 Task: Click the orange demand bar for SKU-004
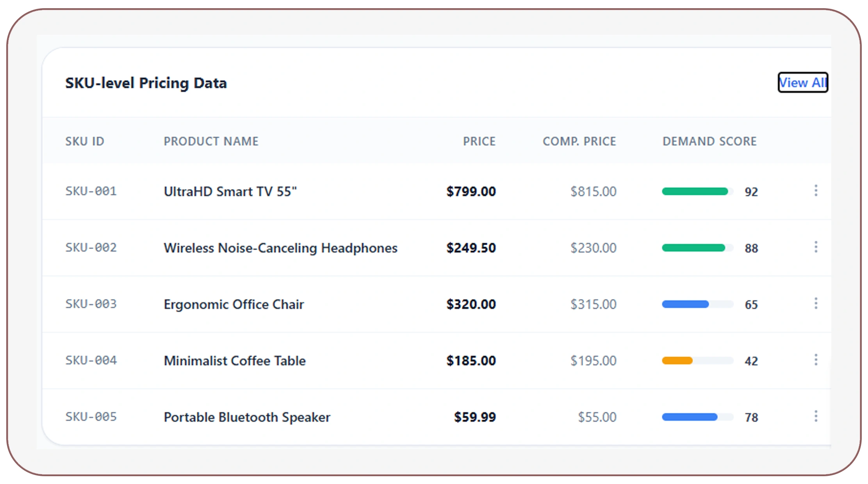tap(697, 361)
